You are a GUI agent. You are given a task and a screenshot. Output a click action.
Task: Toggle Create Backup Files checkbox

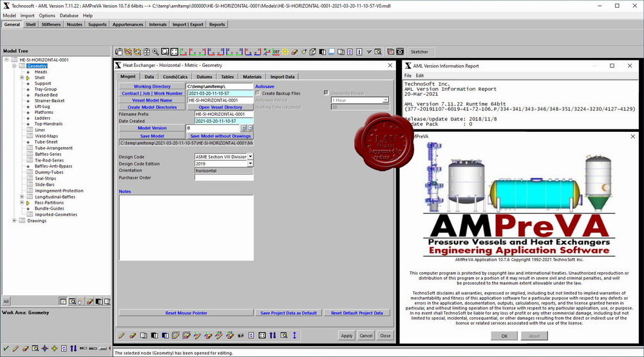click(258, 93)
